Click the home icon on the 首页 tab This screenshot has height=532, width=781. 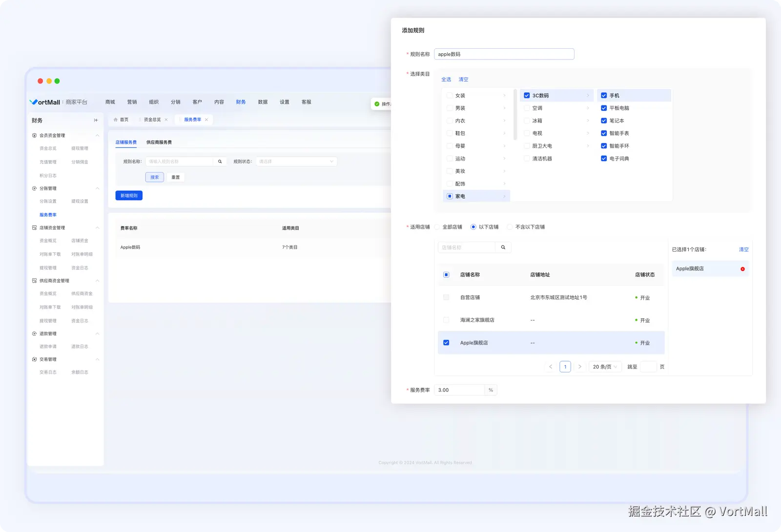pos(116,120)
